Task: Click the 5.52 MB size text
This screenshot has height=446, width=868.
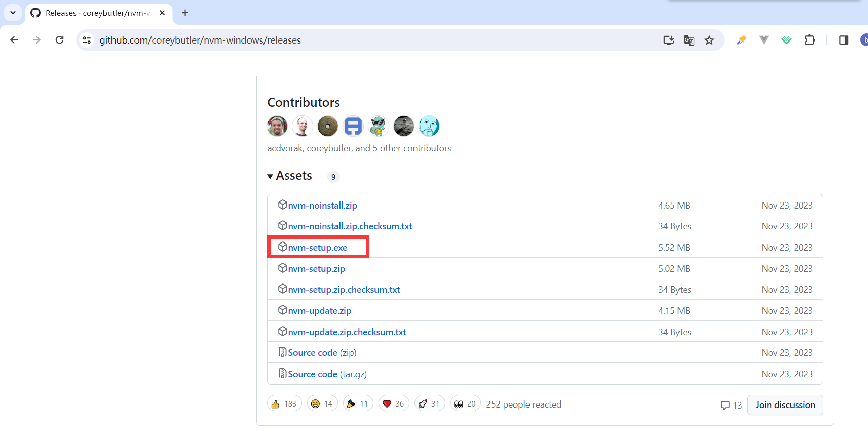Action: [674, 248]
